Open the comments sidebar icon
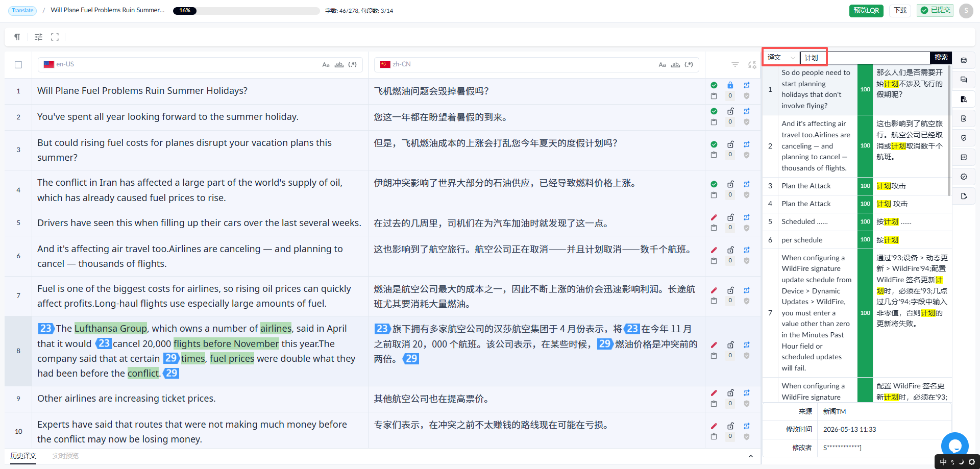 tap(964, 80)
